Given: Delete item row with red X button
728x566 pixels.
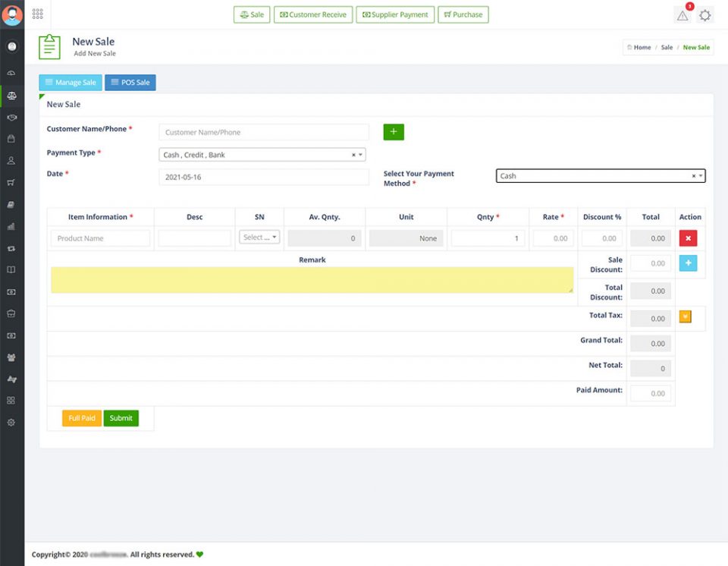Looking at the screenshot, I should (x=688, y=238).
